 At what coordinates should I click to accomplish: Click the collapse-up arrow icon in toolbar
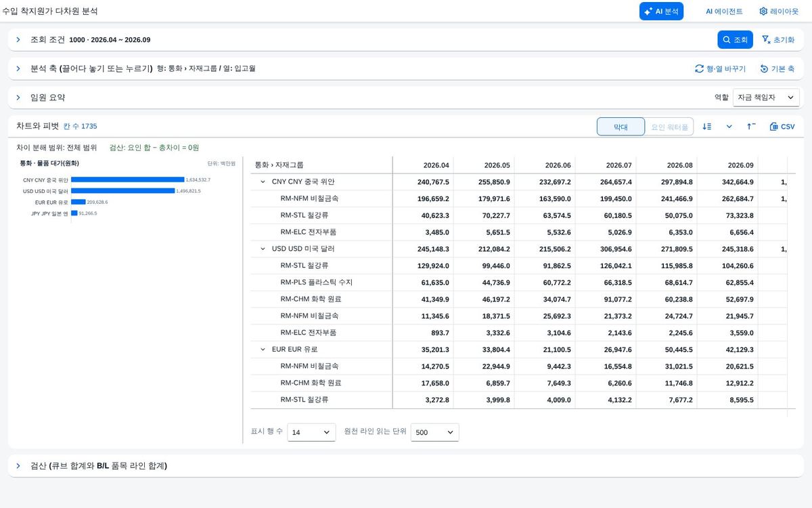751,127
